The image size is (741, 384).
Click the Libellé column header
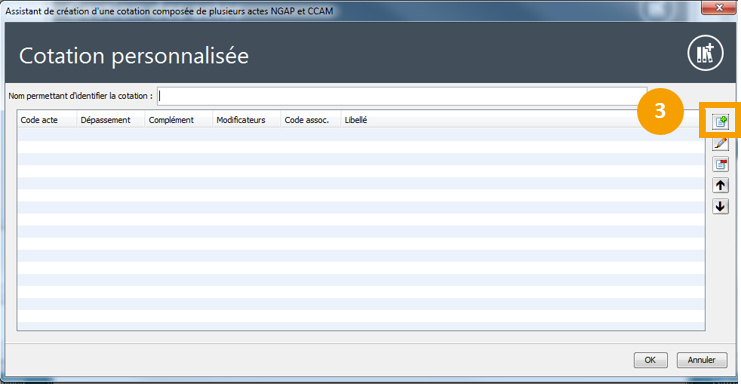click(523, 120)
